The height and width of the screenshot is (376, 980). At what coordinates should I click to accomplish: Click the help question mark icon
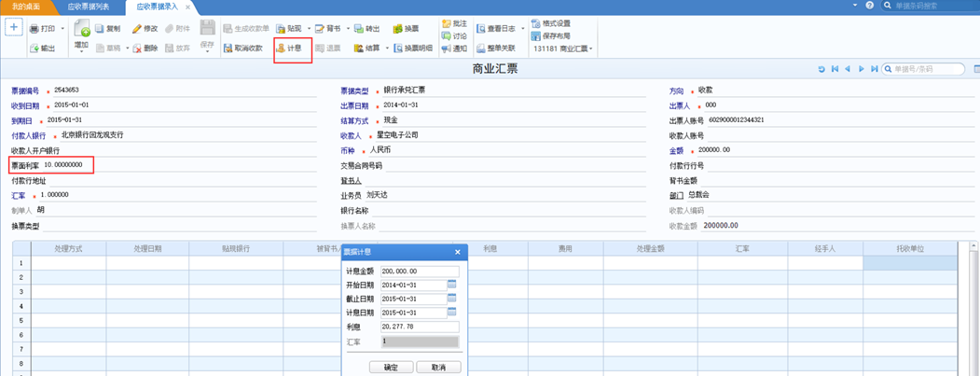pos(869,6)
